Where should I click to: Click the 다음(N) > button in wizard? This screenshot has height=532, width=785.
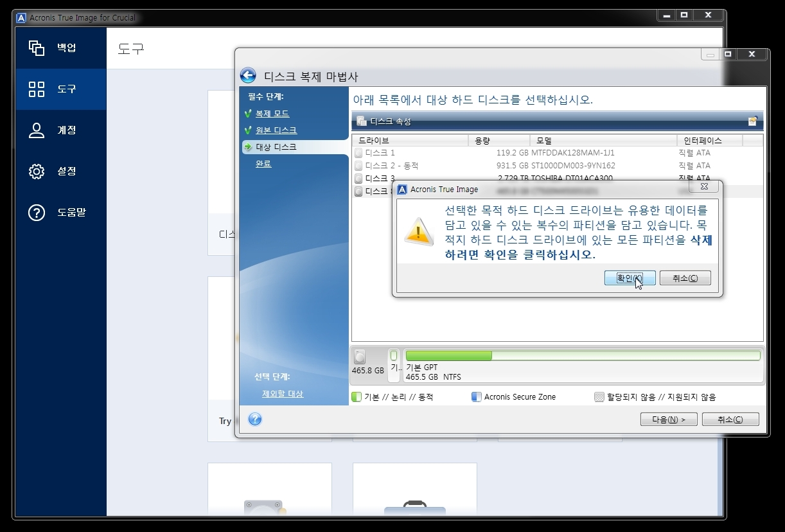click(669, 420)
